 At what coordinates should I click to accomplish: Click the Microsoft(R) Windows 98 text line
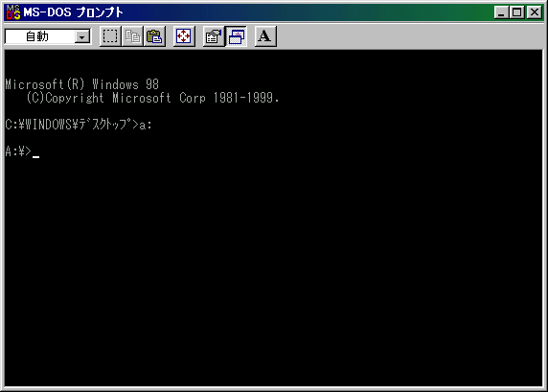tap(82, 84)
